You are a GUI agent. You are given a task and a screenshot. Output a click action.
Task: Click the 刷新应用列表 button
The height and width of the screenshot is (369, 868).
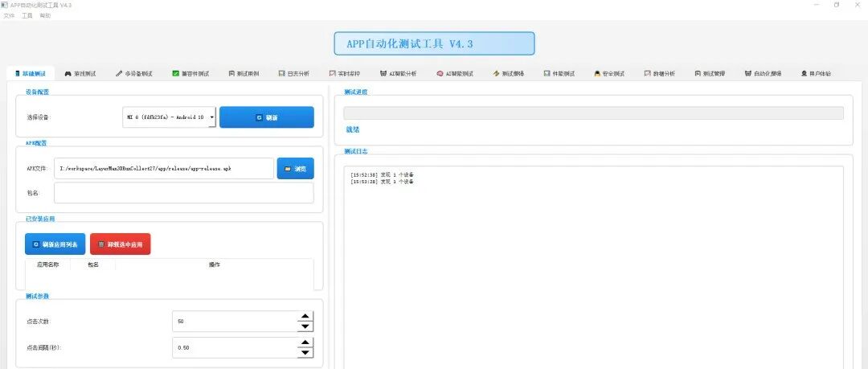pyautogui.click(x=55, y=244)
